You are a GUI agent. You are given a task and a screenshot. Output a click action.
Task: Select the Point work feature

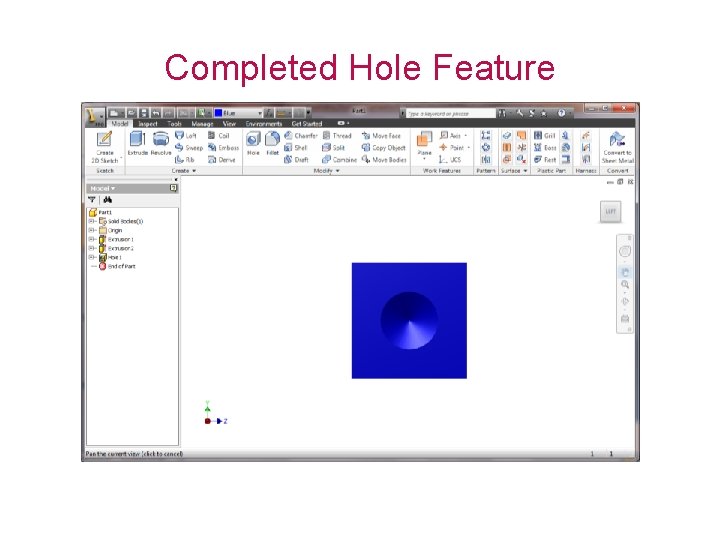click(x=455, y=147)
